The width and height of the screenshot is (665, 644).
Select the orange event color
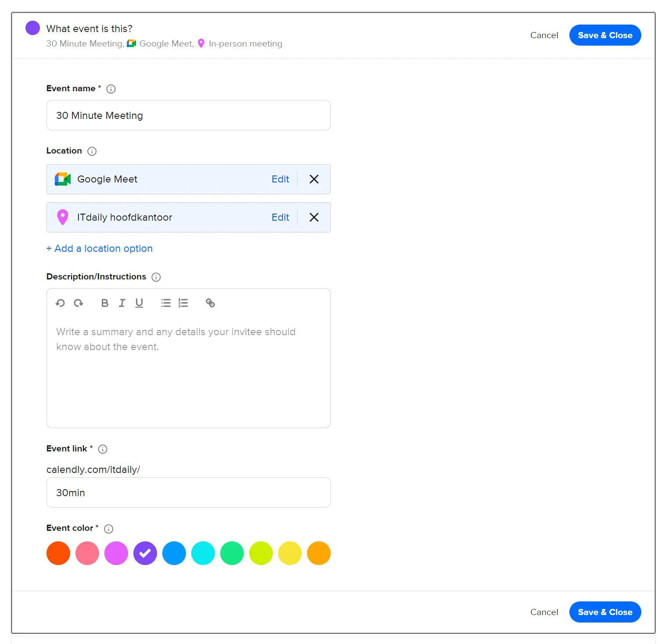tap(319, 553)
